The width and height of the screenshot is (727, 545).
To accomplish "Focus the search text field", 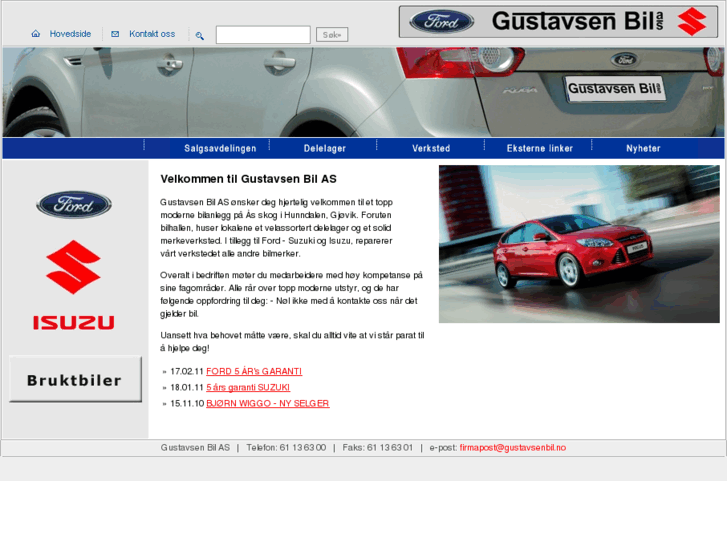I will click(x=263, y=35).
